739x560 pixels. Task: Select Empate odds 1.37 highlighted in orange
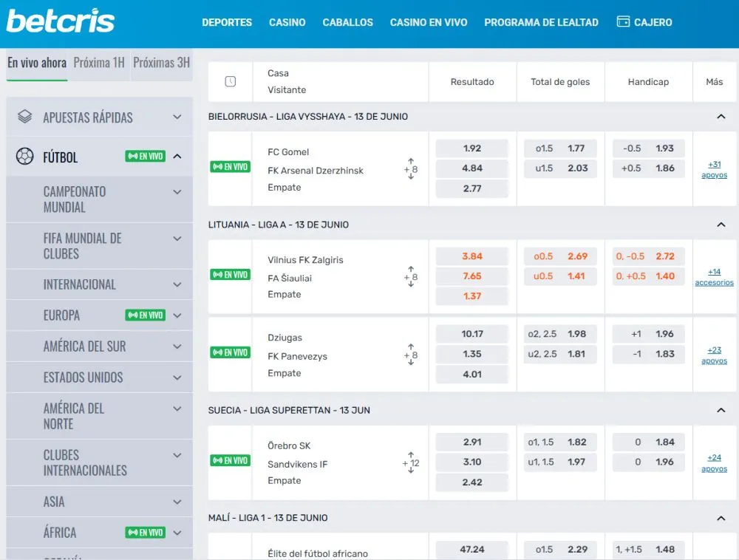(x=471, y=296)
